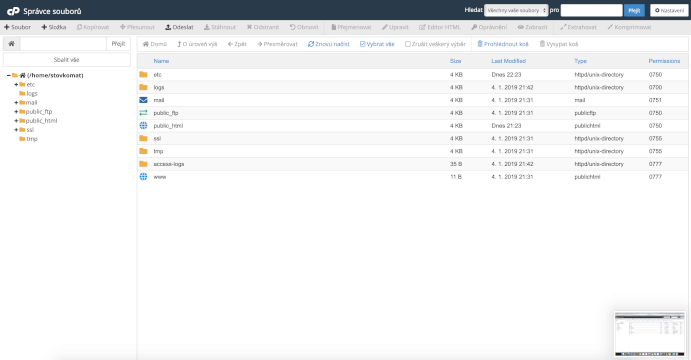The height and width of the screenshot is (360, 691).
Task: Upload files with Odeslat
Action: coord(179,27)
